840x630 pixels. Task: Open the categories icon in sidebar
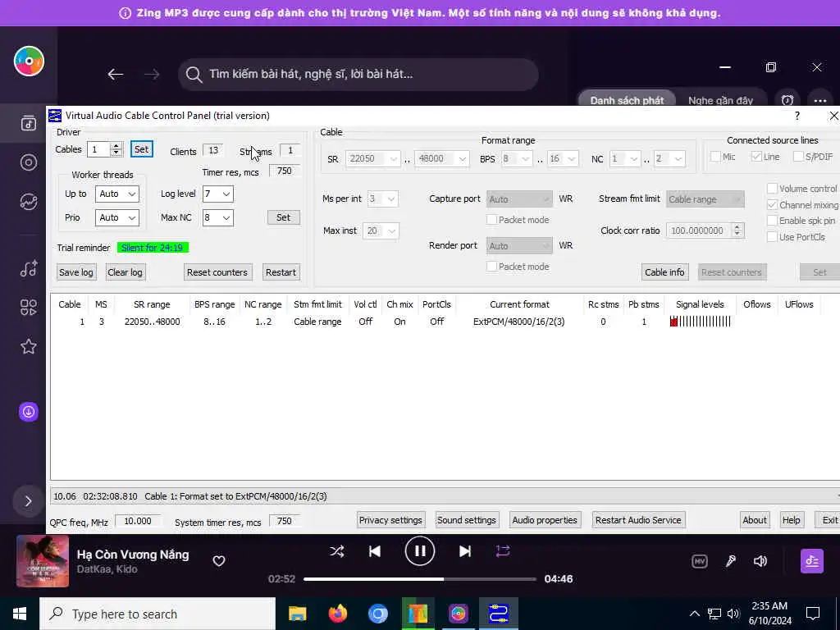click(x=29, y=308)
